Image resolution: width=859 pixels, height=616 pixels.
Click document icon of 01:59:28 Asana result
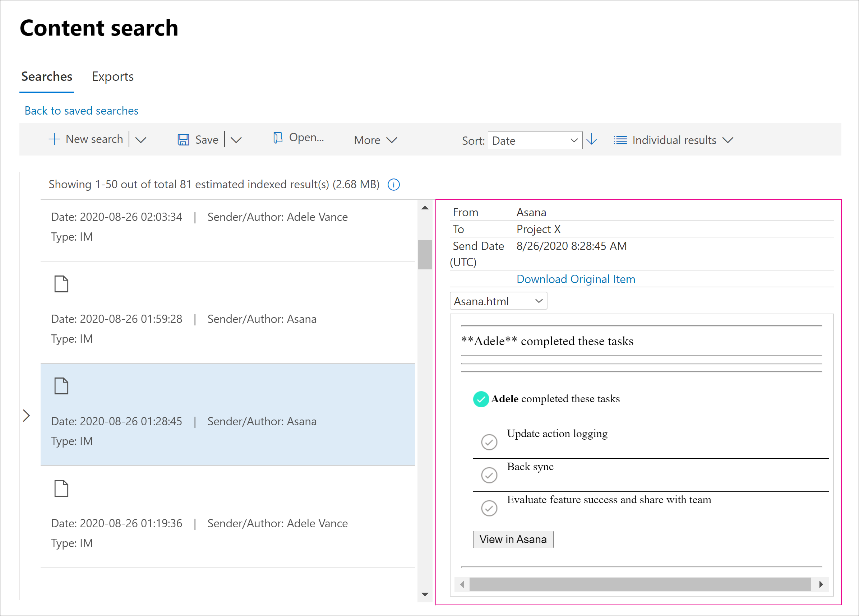click(61, 284)
